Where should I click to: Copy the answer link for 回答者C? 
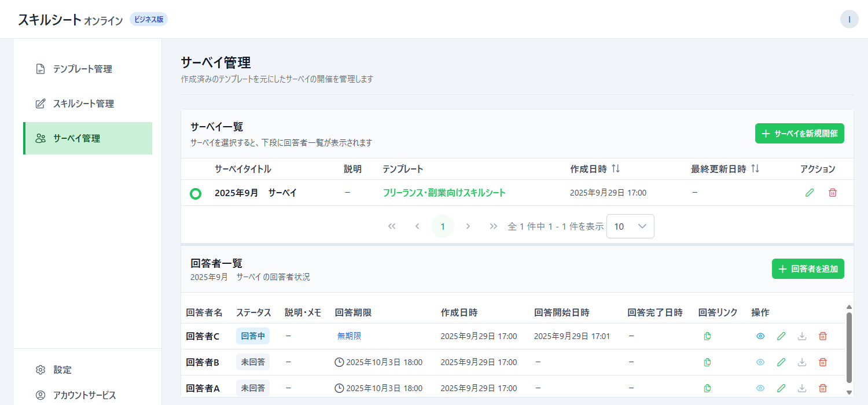[x=707, y=336]
